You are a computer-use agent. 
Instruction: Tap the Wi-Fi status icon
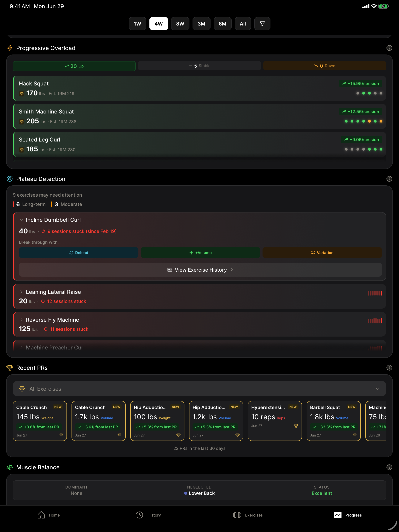click(374, 6)
